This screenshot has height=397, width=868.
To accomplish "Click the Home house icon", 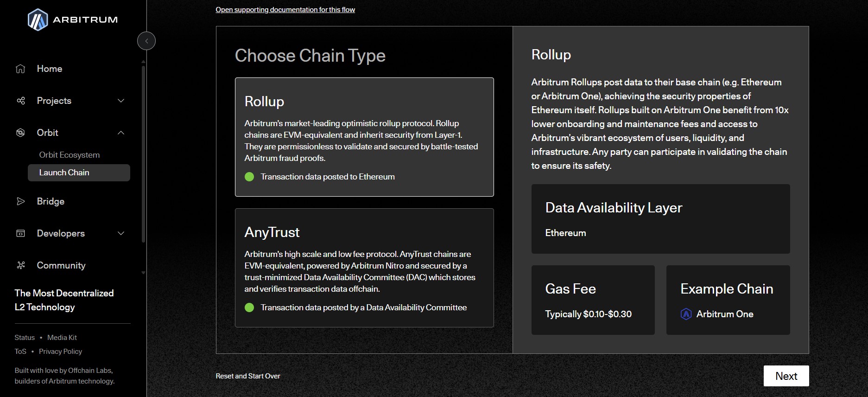I will [20, 69].
